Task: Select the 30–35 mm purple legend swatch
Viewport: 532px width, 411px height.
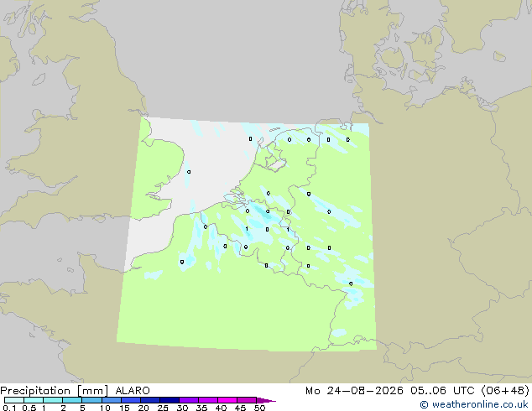Action: (189, 400)
